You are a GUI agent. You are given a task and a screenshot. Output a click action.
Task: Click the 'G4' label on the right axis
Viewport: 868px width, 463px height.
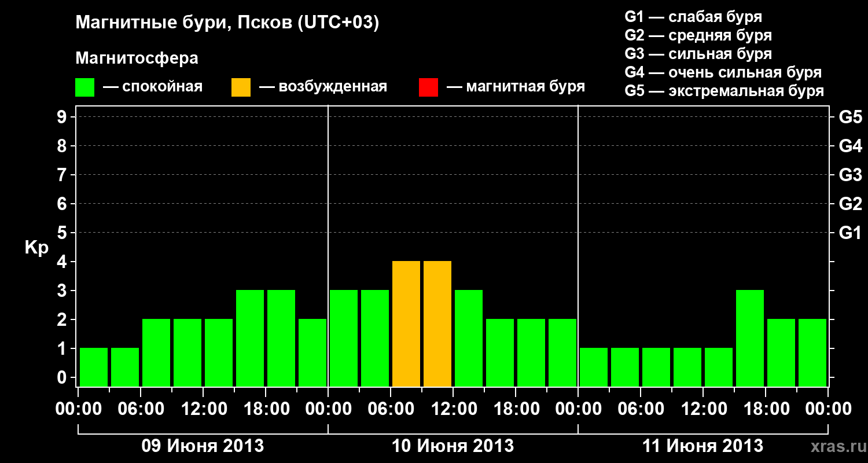[x=851, y=146]
